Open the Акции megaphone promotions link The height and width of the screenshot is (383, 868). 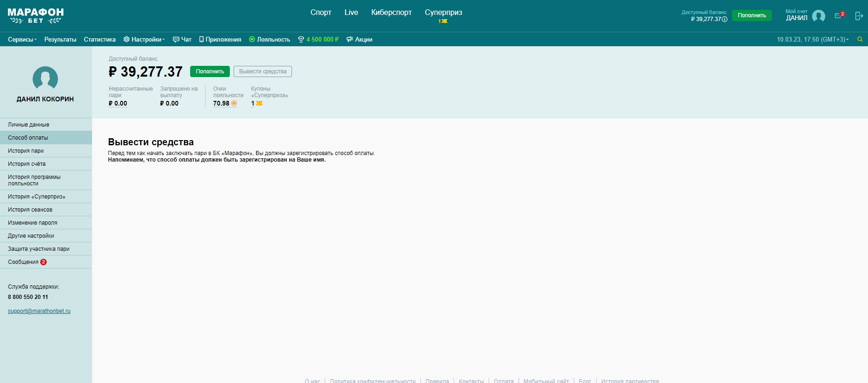359,40
